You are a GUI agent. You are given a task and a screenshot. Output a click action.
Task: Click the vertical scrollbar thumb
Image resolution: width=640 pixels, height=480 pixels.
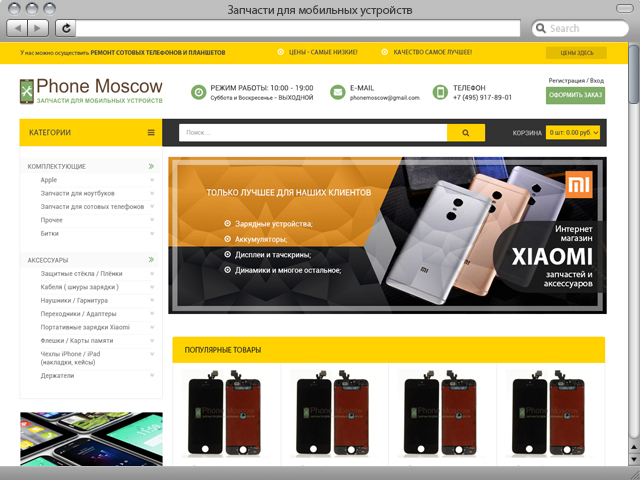[634, 73]
